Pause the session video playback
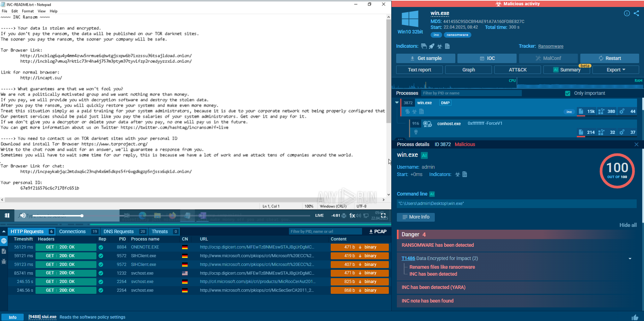Image resolution: width=644 pixels, height=321 pixels. (x=7, y=215)
